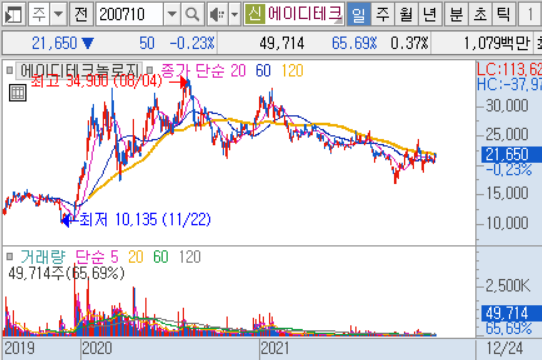Switch to the 틱 tick chart tab
Image resolution: width=542 pixels, height=360 pixels.
coord(504,14)
